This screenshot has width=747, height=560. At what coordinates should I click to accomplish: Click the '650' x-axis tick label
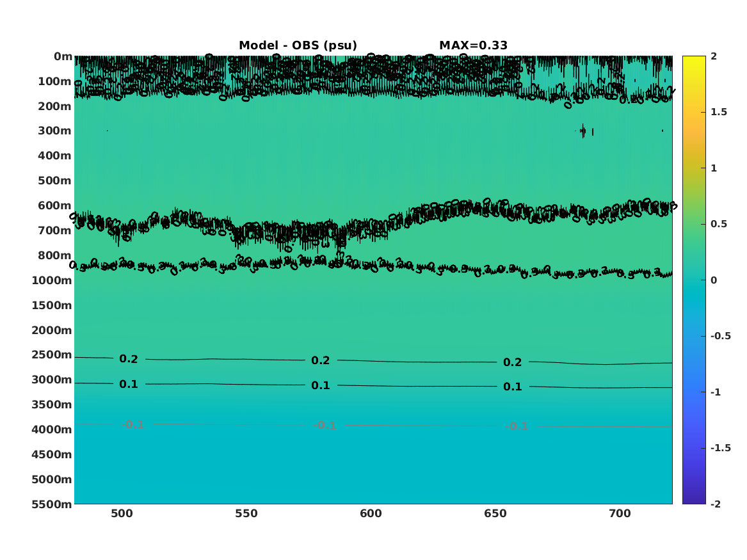[x=495, y=514]
